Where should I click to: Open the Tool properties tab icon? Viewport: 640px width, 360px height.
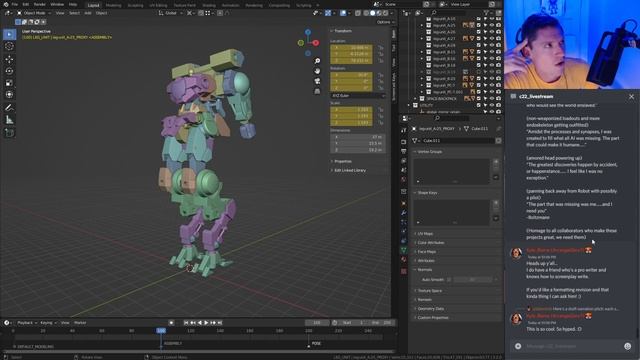coord(404,130)
